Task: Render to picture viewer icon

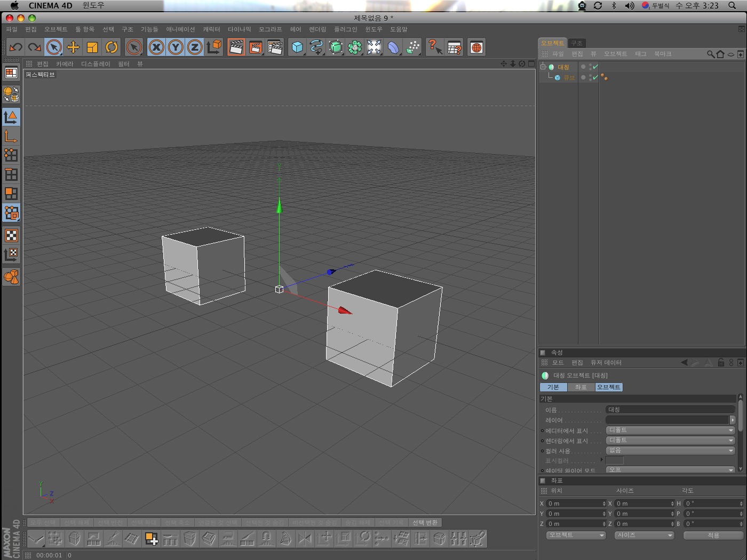Action: [256, 47]
